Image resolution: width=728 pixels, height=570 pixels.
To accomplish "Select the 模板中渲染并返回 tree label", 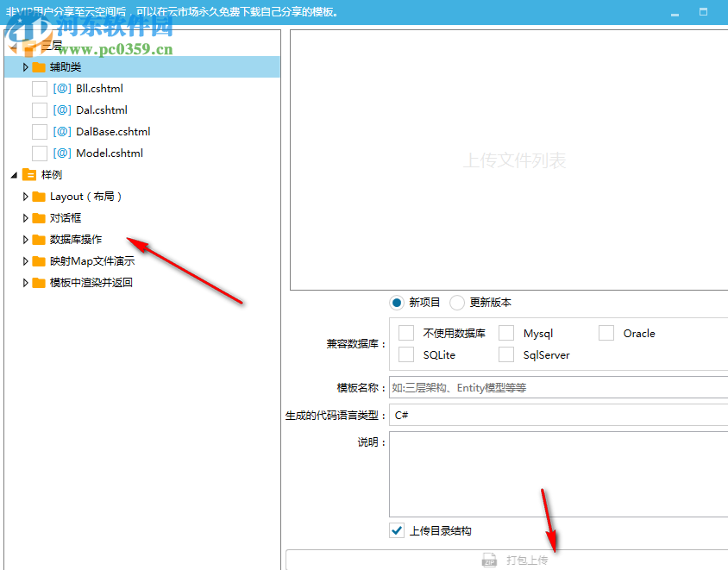I will pos(91,283).
